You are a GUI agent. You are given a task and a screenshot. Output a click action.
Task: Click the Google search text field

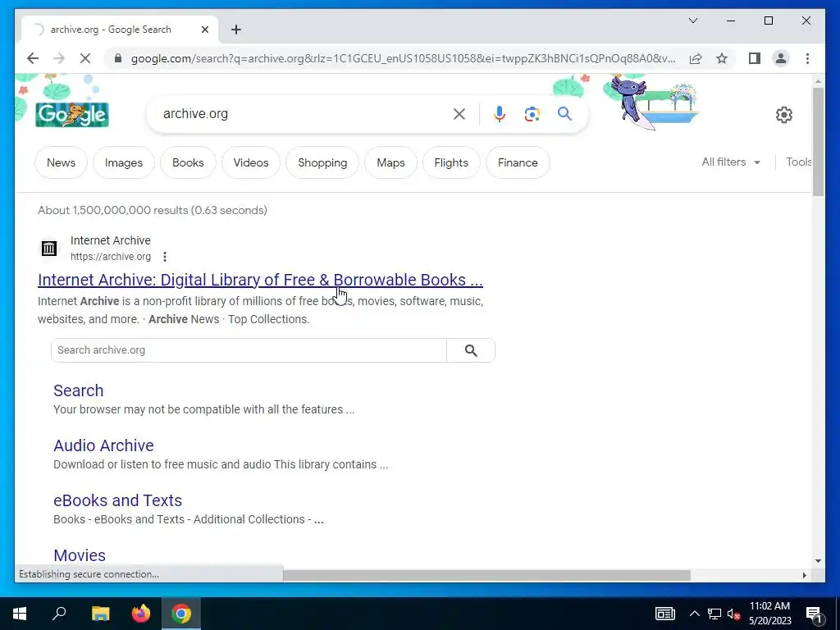pos(303,114)
